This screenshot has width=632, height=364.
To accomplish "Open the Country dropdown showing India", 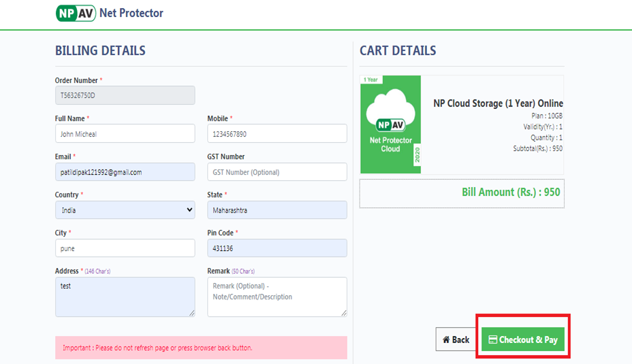I will pyautogui.click(x=125, y=210).
